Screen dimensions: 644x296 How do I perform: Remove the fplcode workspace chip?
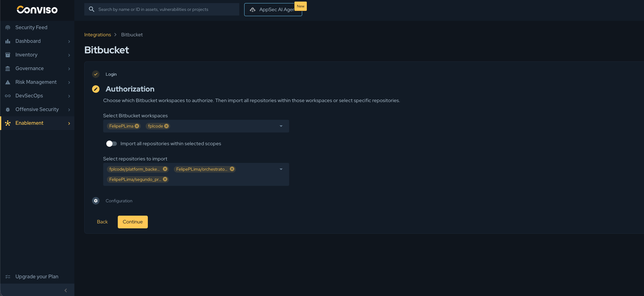click(166, 126)
